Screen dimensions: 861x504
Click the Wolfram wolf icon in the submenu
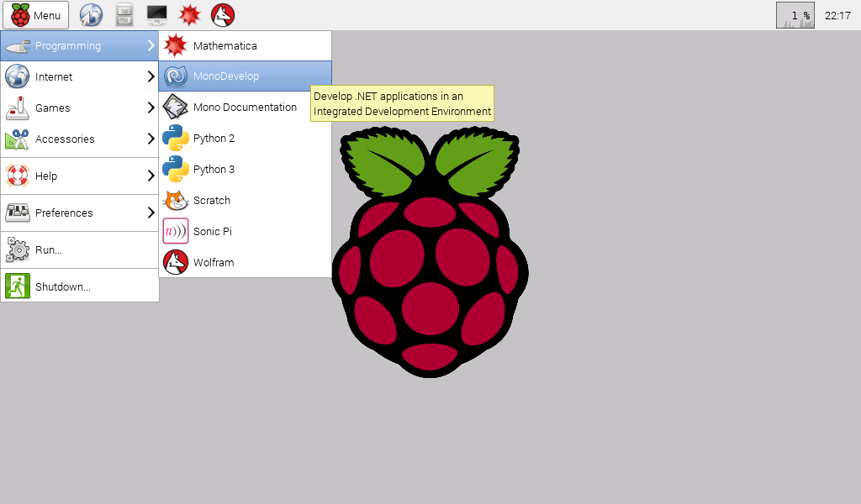tap(176, 262)
